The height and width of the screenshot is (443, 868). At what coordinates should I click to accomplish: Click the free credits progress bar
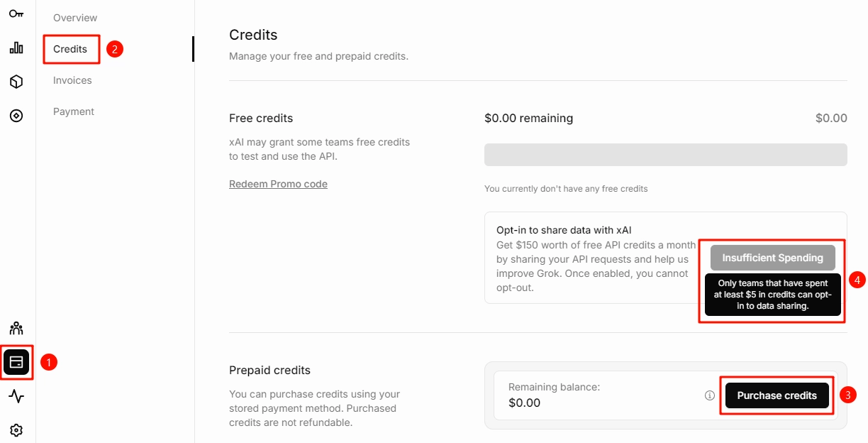(665, 155)
